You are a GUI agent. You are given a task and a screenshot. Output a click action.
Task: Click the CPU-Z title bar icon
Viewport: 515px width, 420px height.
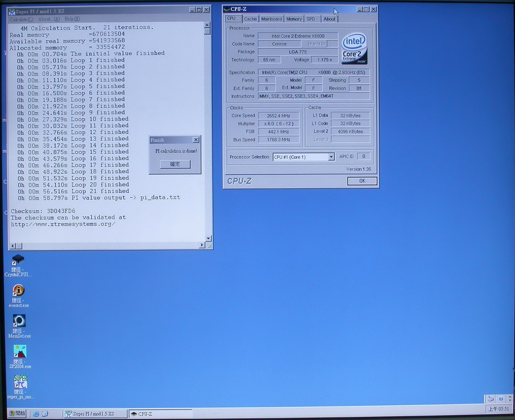(227, 9)
